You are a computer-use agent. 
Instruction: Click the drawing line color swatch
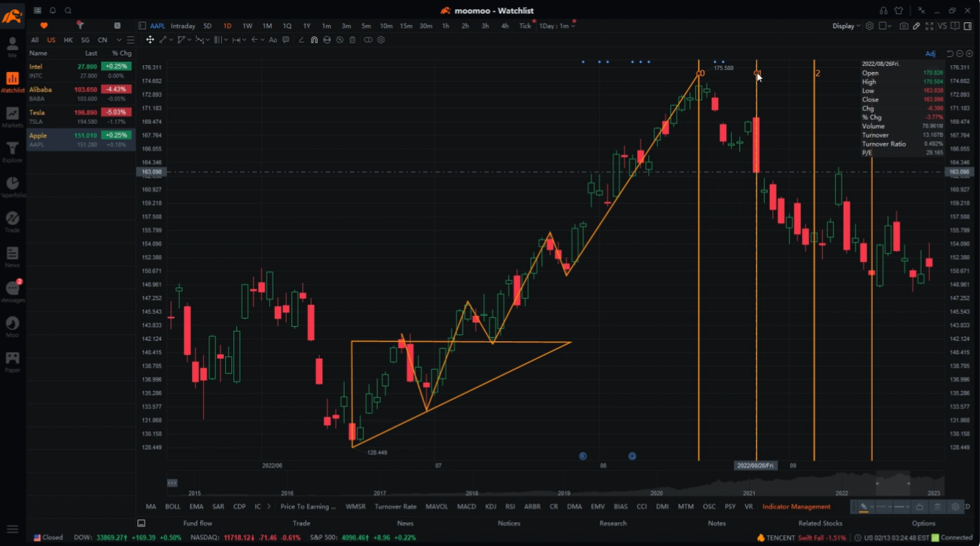pos(864,507)
